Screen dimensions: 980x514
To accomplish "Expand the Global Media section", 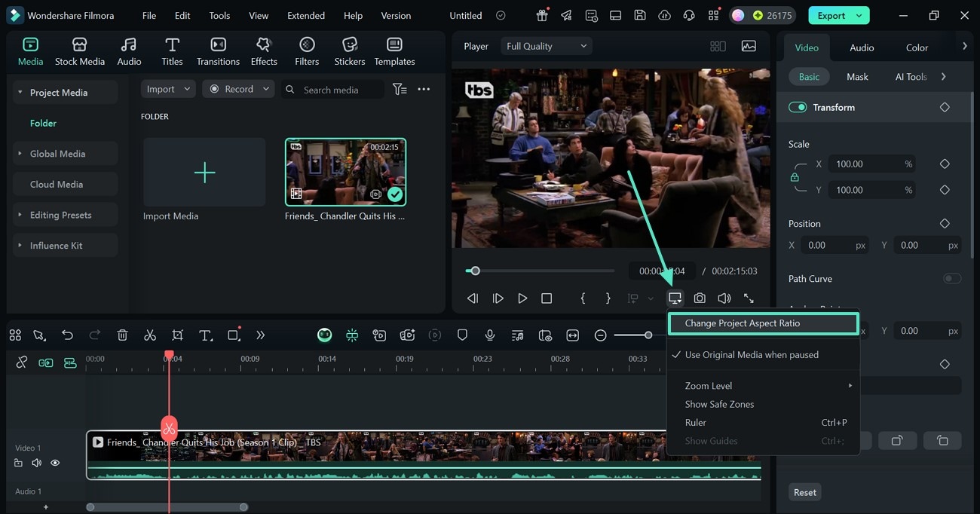I will [65, 153].
